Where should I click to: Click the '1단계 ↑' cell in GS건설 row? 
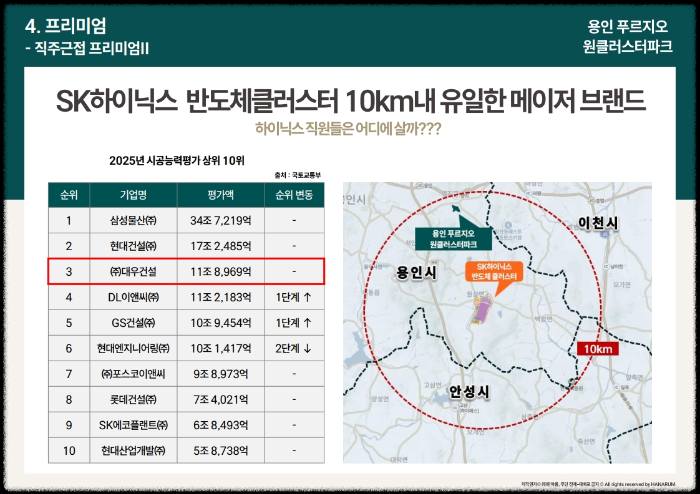[x=294, y=323]
